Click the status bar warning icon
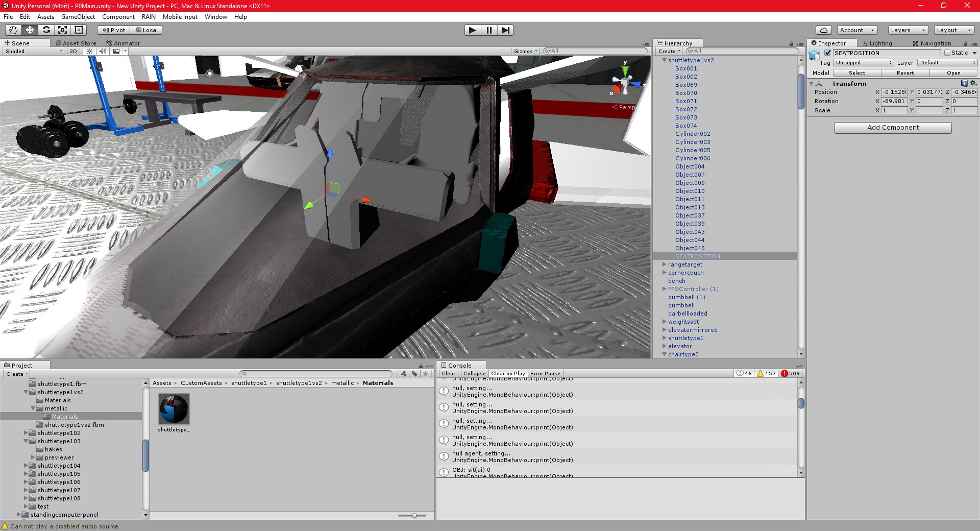The width and height of the screenshot is (980, 531). click(5, 526)
